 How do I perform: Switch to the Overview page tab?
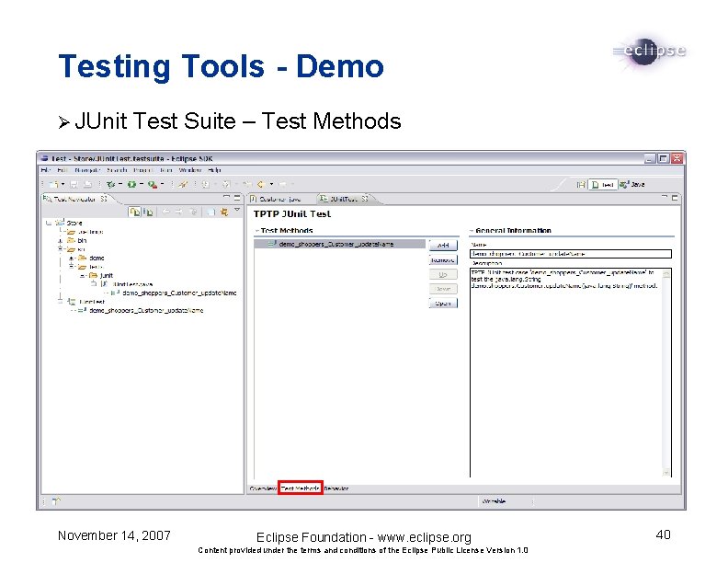(x=263, y=488)
